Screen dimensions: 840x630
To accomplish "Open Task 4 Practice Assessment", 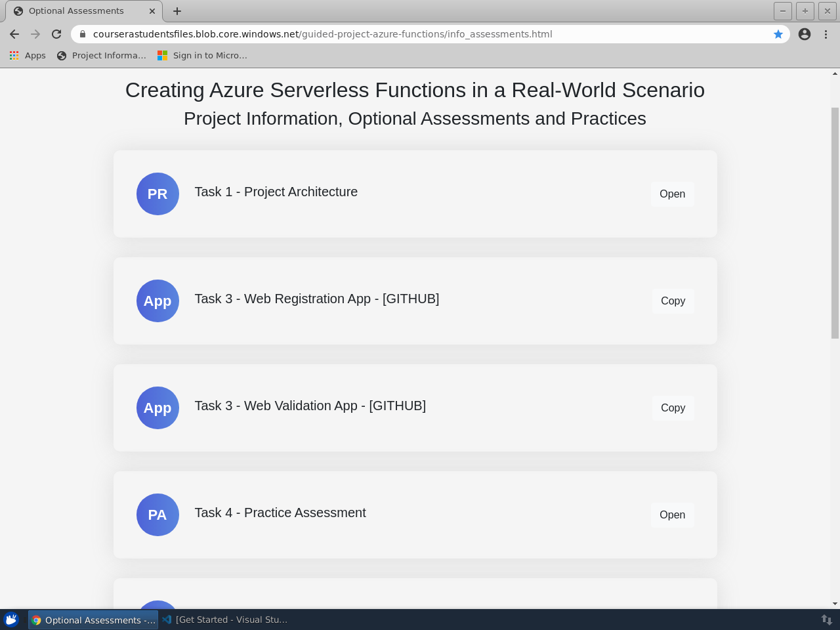I will coord(672,514).
